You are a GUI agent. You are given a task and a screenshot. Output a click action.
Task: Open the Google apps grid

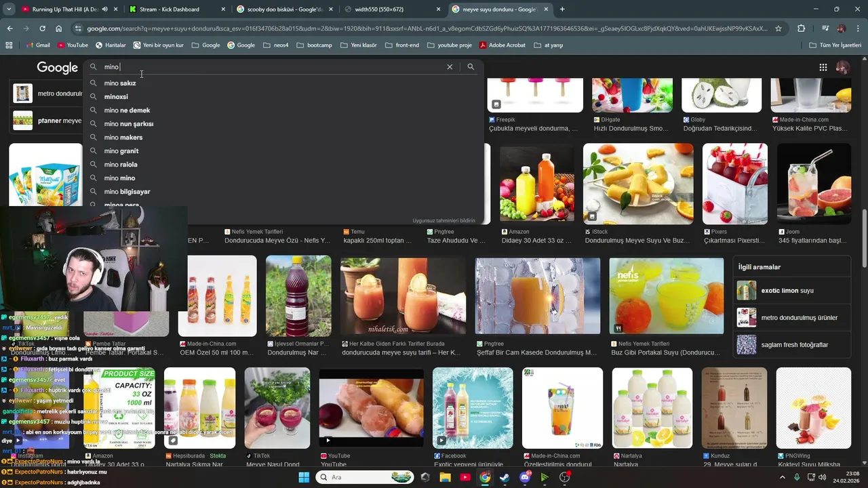[823, 67]
